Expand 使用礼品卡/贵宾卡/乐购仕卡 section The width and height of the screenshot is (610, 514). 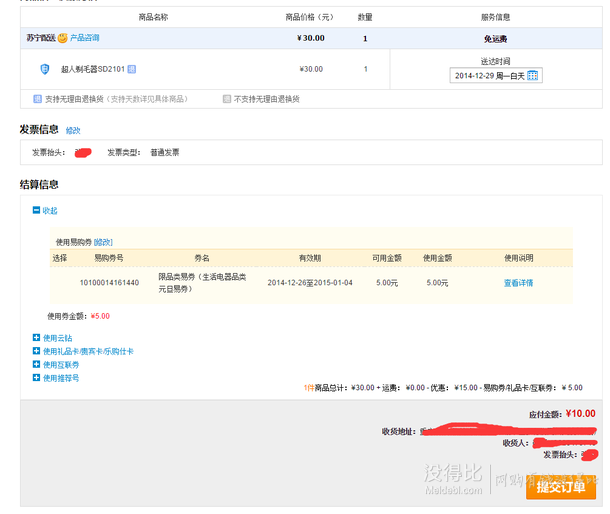pyautogui.click(x=37, y=352)
